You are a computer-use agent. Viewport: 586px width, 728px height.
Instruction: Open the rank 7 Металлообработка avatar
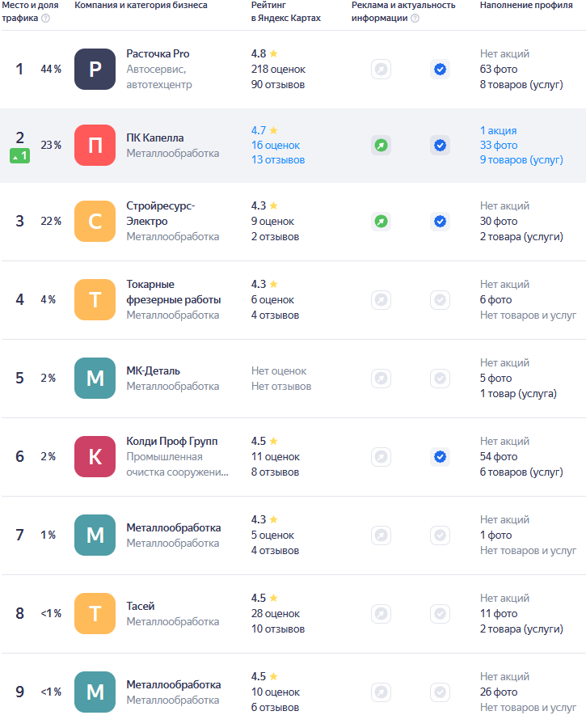(x=95, y=535)
